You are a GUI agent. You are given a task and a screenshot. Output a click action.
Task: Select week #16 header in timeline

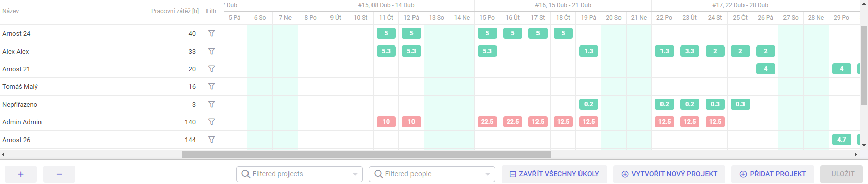(x=563, y=5)
